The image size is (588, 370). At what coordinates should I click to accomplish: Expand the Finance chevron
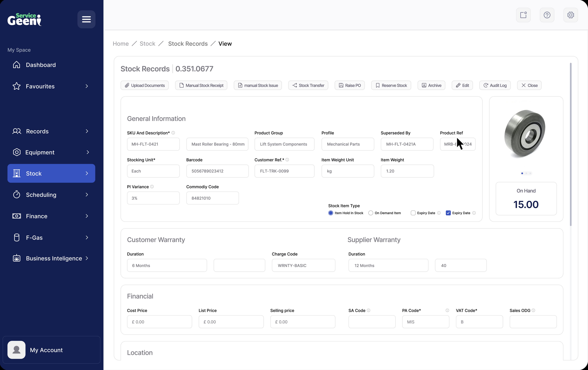[x=87, y=216]
